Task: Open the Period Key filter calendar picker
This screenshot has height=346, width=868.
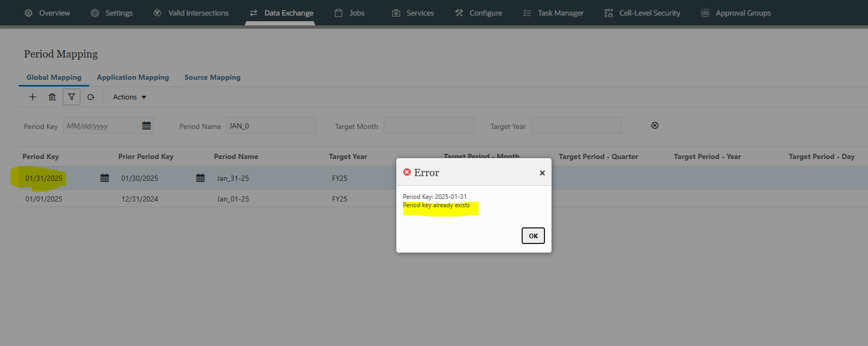Action: [147, 125]
